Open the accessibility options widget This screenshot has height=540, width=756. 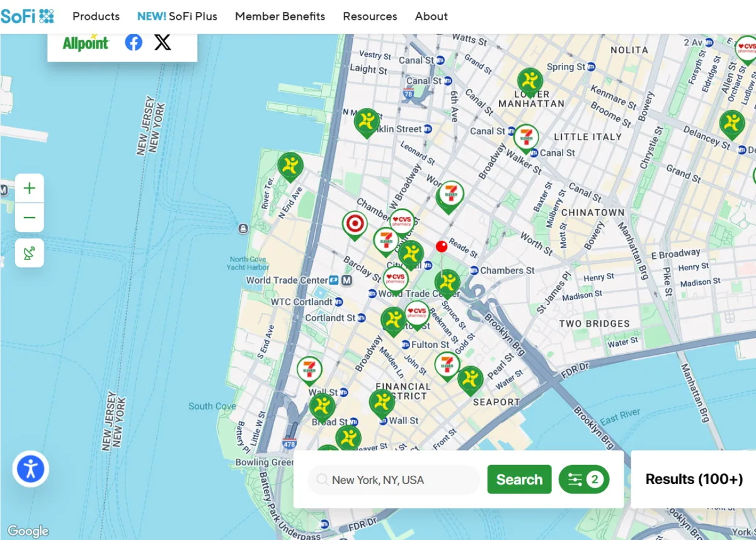[30, 469]
